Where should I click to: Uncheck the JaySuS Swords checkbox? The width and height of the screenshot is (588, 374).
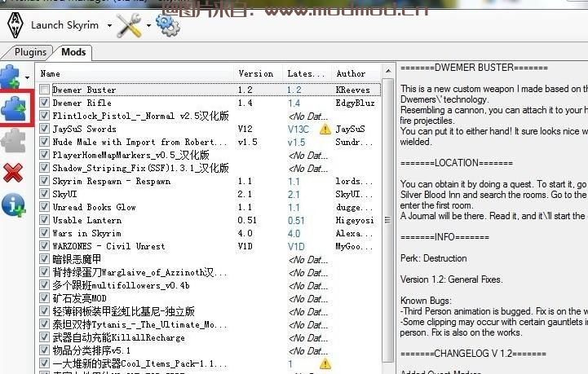pos(44,129)
